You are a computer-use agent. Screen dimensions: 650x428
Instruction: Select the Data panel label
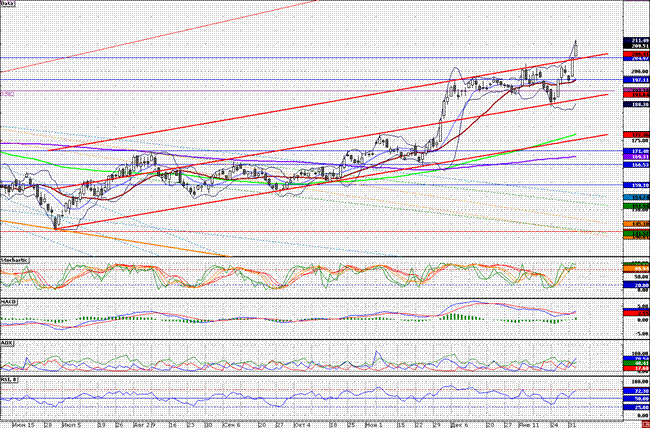(7, 3)
